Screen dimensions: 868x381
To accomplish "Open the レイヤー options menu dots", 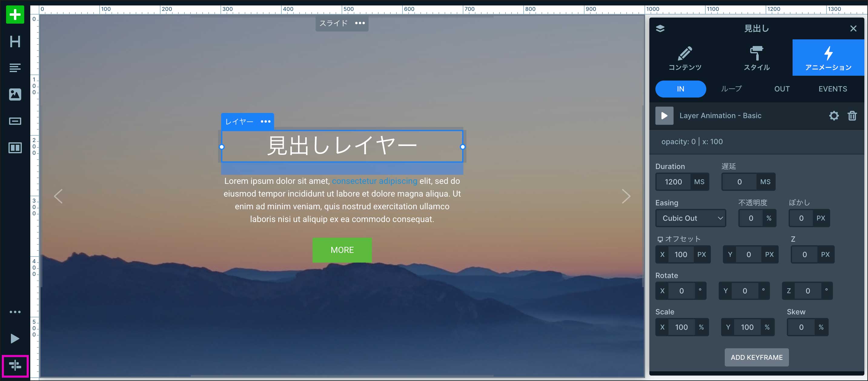I will [x=266, y=122].
